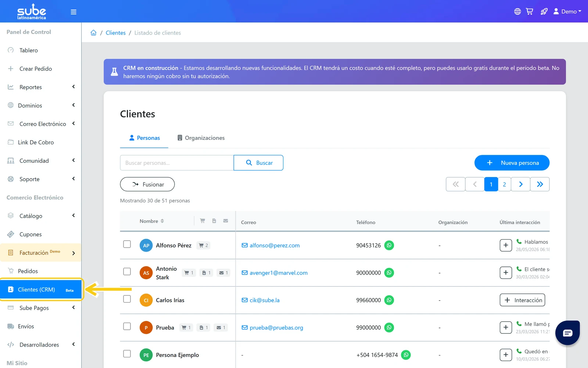
Task: Click the PE avatar of Persona Ejemplo
Action: click(x=146, y=355)
